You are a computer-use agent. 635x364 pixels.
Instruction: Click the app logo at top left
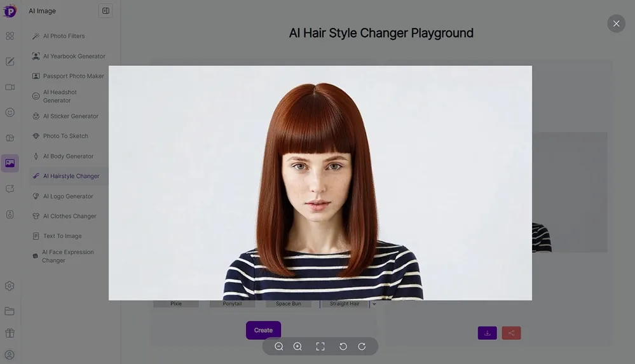point(10,11)
